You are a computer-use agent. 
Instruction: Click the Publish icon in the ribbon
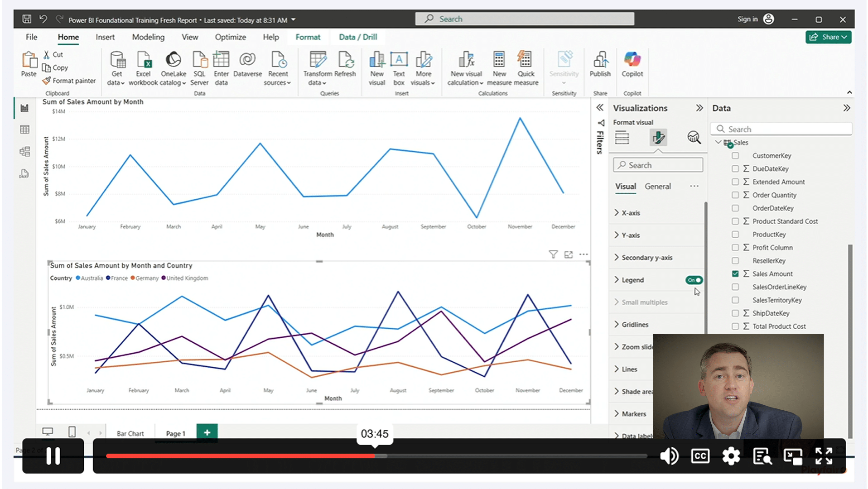[600, 64]
